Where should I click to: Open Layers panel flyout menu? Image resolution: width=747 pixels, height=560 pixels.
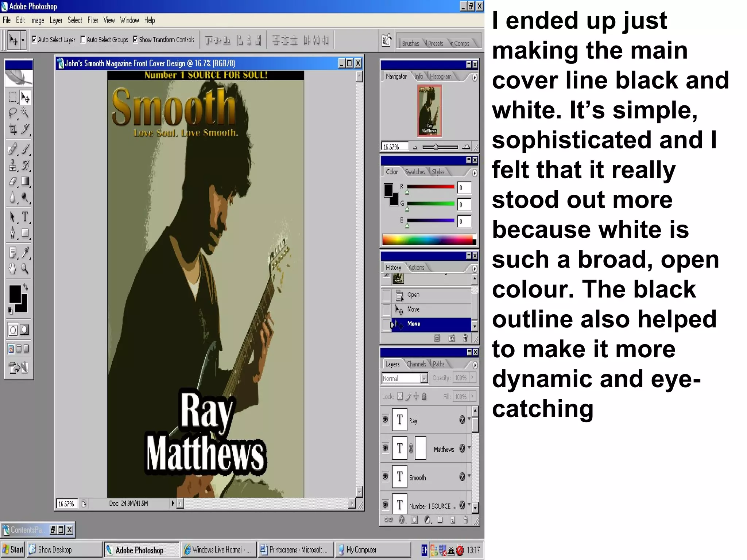475,365
